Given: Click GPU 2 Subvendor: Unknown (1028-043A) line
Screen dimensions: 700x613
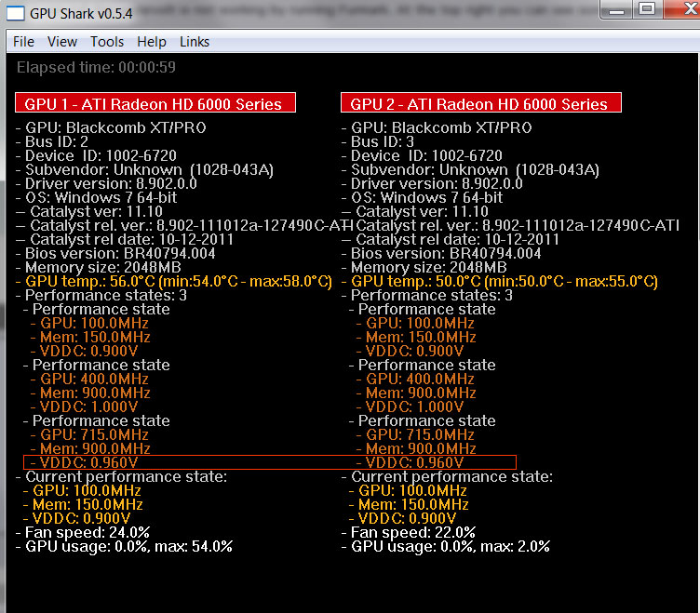Looking at the screenshot, I should pos(470,170).
